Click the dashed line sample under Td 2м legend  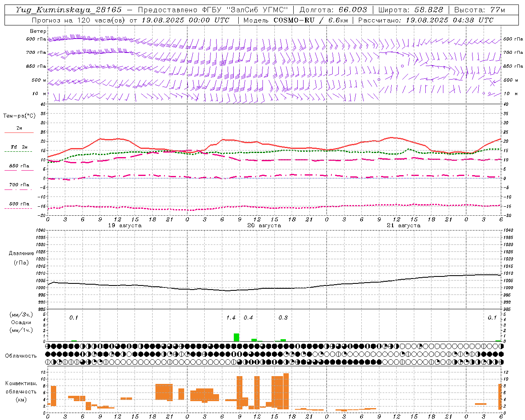[x=18, y=151]
